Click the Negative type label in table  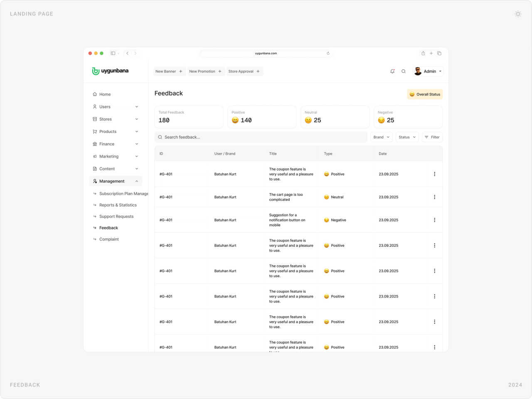[x=339, y=220]
